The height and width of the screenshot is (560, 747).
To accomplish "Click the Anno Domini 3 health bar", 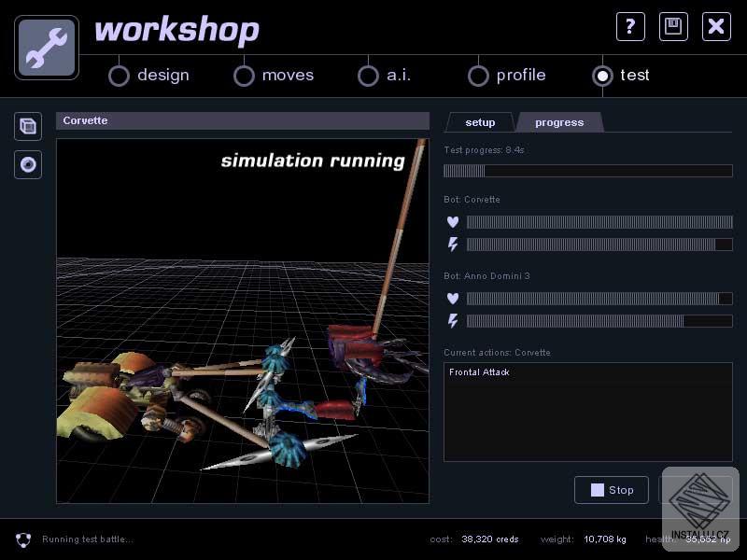I will pyautogui.click(x=599, y=299).
